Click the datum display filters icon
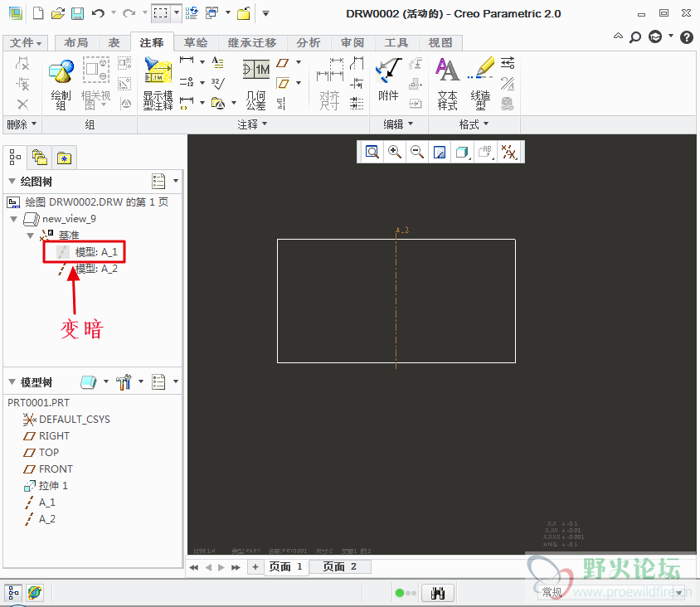700x607 pixels. click(508, 153)
